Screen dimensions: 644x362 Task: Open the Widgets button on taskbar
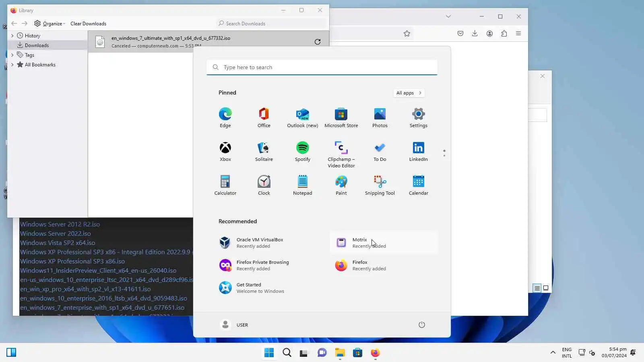(11, 353)
